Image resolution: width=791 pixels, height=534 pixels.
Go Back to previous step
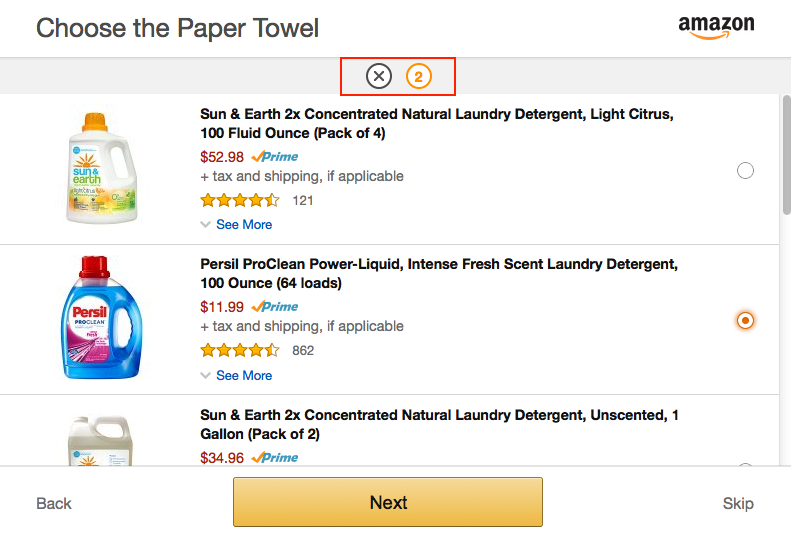(54, 503)
